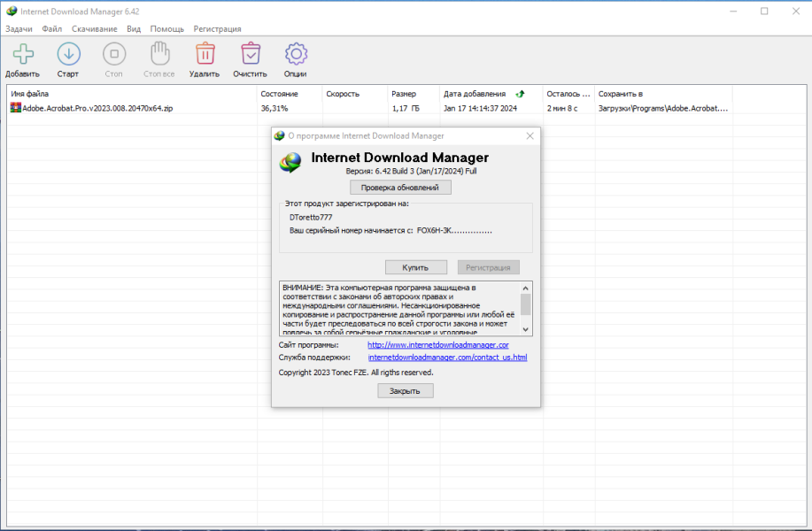Open the Скачивание menu

point(94,29)
